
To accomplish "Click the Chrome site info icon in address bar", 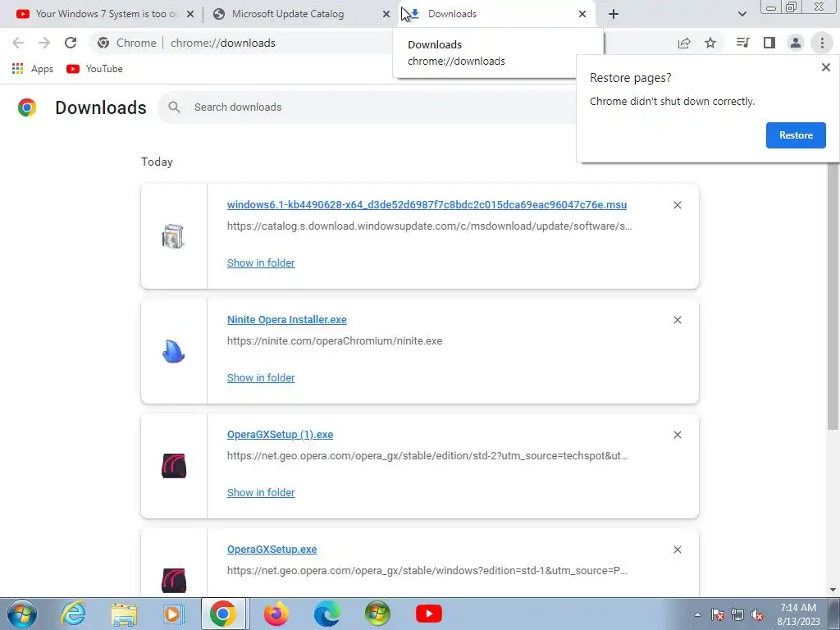I will pyautogui.click(x=103, y=43).
